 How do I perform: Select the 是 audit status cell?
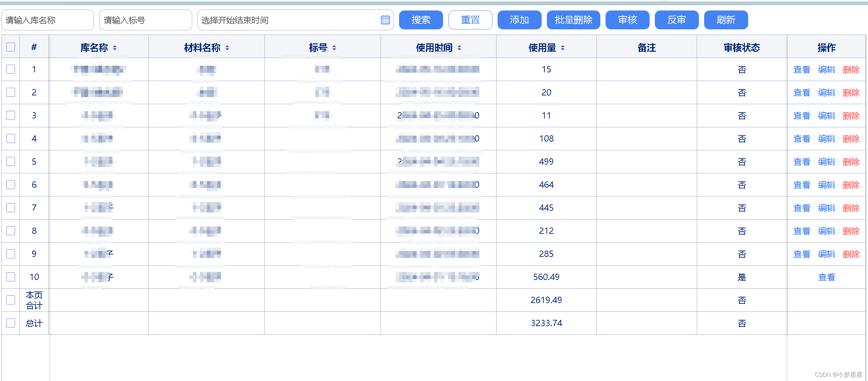742,277
